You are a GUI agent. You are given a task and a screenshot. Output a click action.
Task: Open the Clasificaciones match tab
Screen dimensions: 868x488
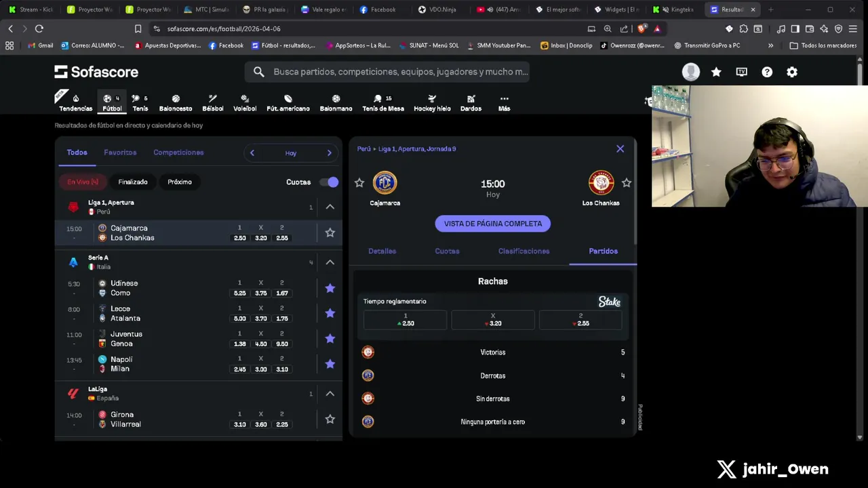pos(524,251)
